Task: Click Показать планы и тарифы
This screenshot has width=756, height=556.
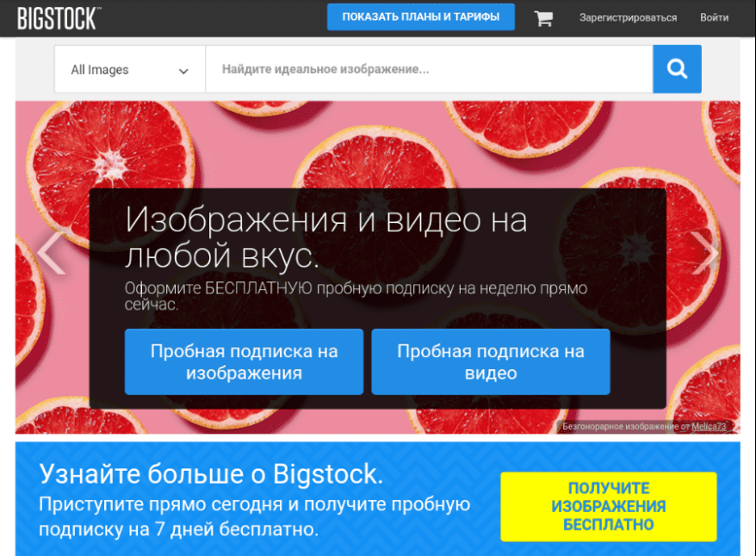Action: 420,15
